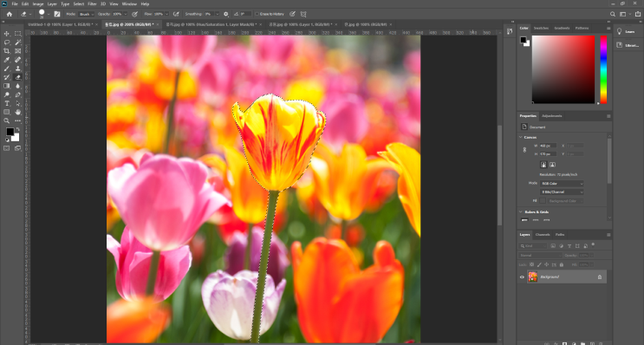
Task: Toggle pressure for opacity button
Action: (x=134, y=14)
